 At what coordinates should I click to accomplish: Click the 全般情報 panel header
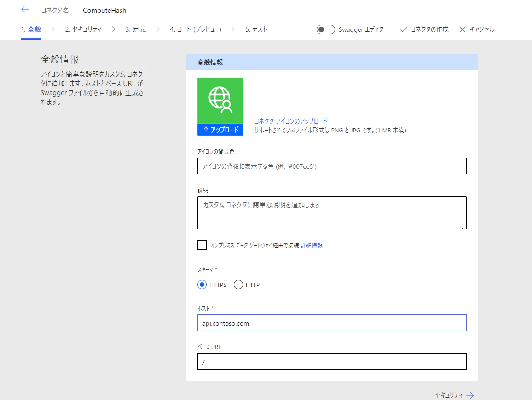coord(332,63)
